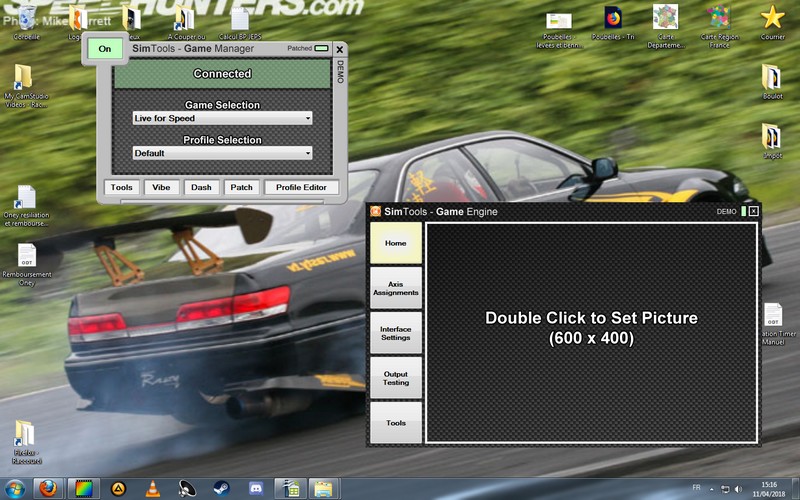Open the Vibe button in Game Manager
The width and height of the screenshot is (800, 500).
[161, 187]
